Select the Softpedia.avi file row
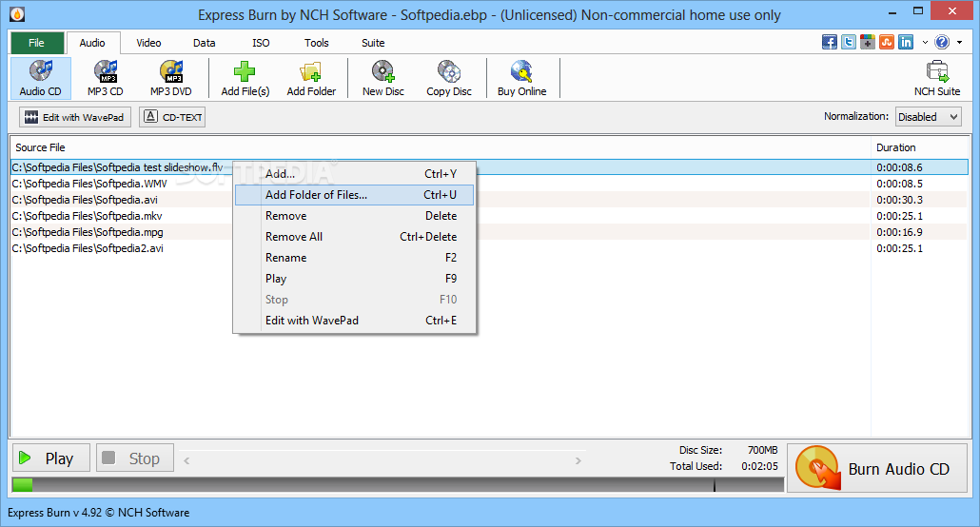 (489, 200)
